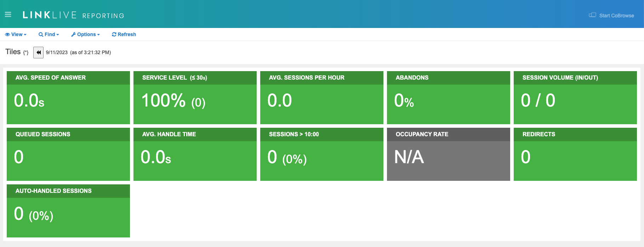Click the wrench icon beside Options
This screenshot has height=247, width=644.
click(x=74, y=35)
